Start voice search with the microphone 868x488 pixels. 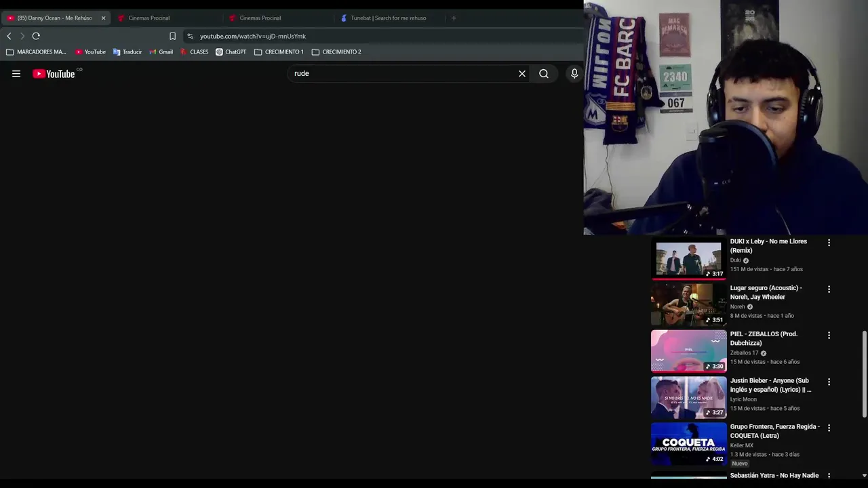(x=574, y=74)
